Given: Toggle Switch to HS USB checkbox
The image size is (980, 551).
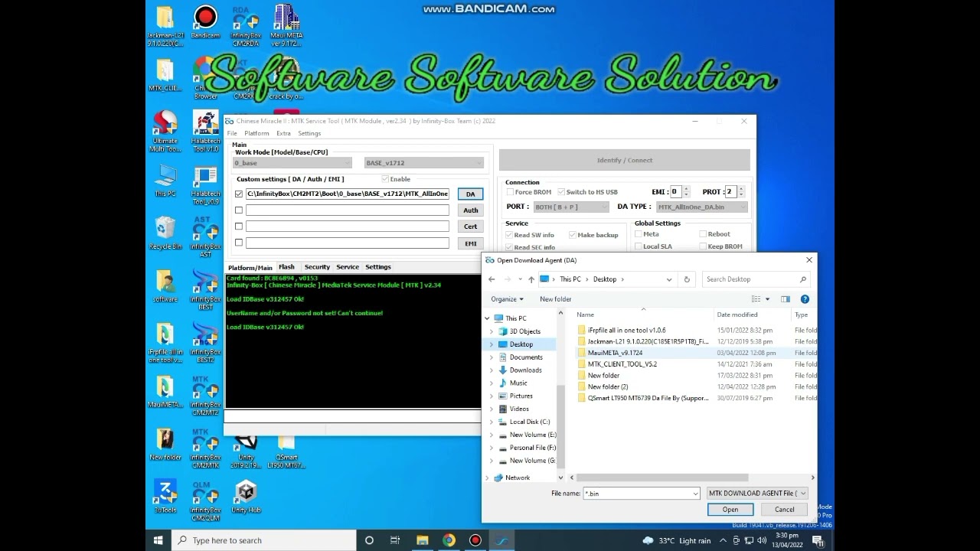Looking at the screenshot, I should tap(561, 192).
